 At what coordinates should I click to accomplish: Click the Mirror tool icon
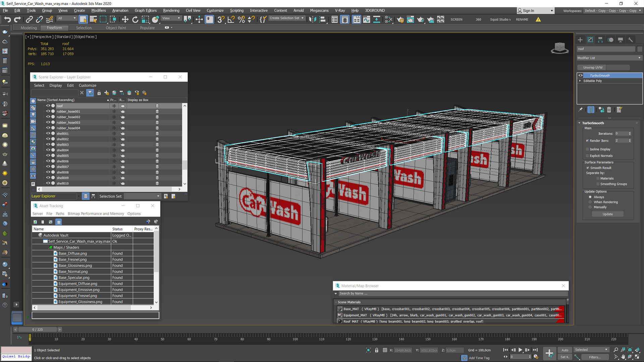coord(312,19)
